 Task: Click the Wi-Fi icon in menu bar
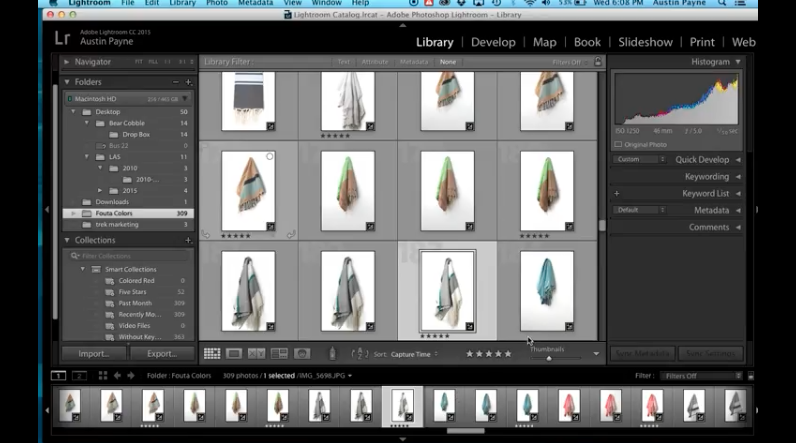(x=529, y=3)
